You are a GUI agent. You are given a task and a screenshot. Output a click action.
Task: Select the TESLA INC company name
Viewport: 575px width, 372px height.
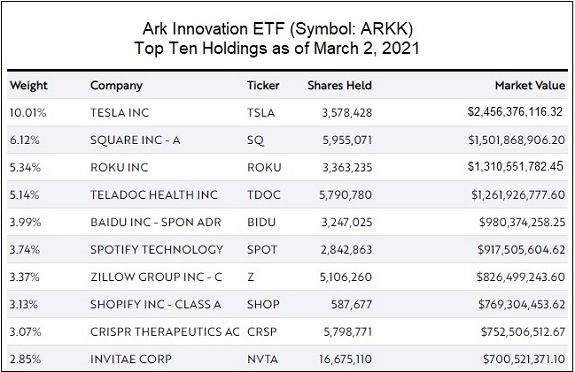pos(120,113)
